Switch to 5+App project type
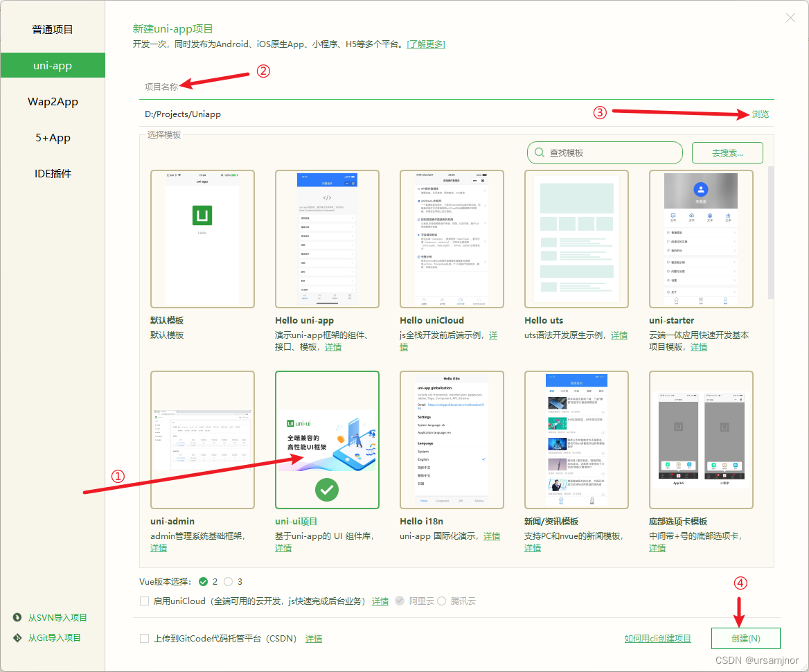Image resolution: width=809 pixels, height=672 pixels. pos(53,138)
